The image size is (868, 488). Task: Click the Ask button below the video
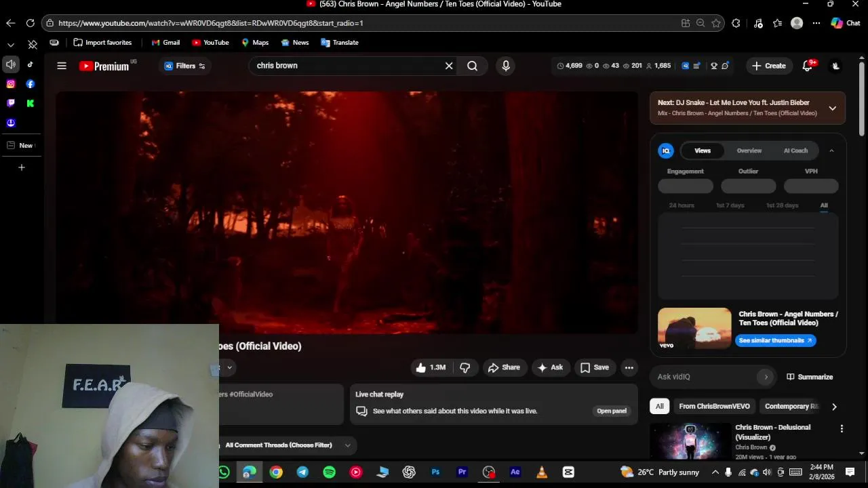(x=550, y=367)
